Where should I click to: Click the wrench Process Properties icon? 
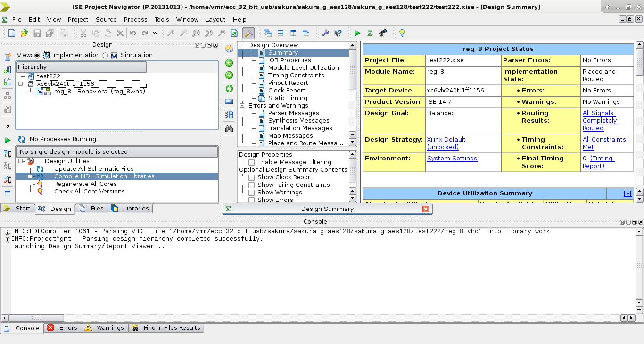(325, 33)
